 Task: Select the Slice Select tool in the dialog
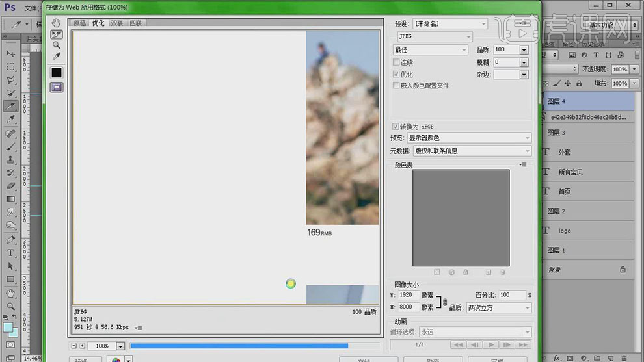point(56,34)
